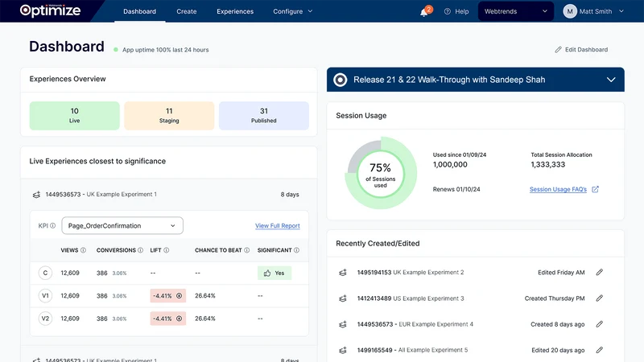Click experiment icon for UK Example Experiment 2
Image resolution: width=644 pixels, height=362 pixels.
(x=343, y=273)
